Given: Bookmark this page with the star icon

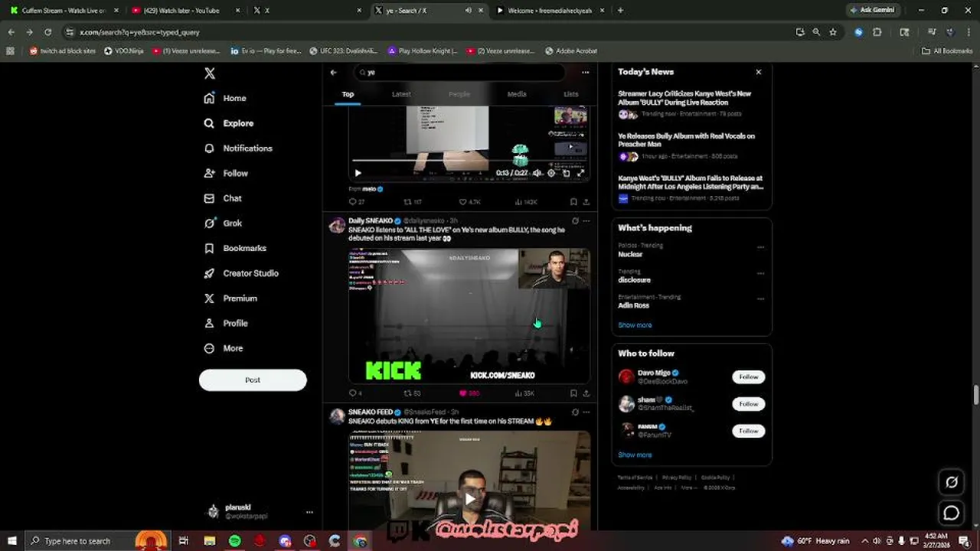Looking at the screenshot, I should point(833,32).
